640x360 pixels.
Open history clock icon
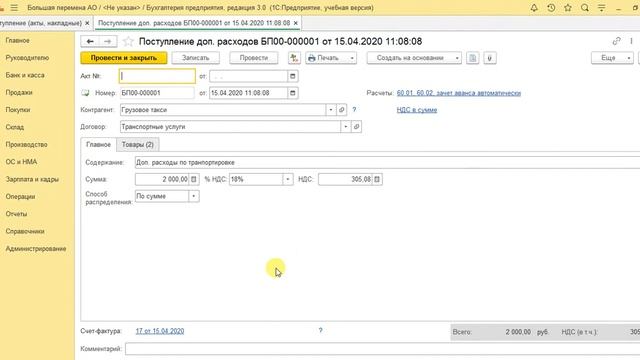[551, 8]
